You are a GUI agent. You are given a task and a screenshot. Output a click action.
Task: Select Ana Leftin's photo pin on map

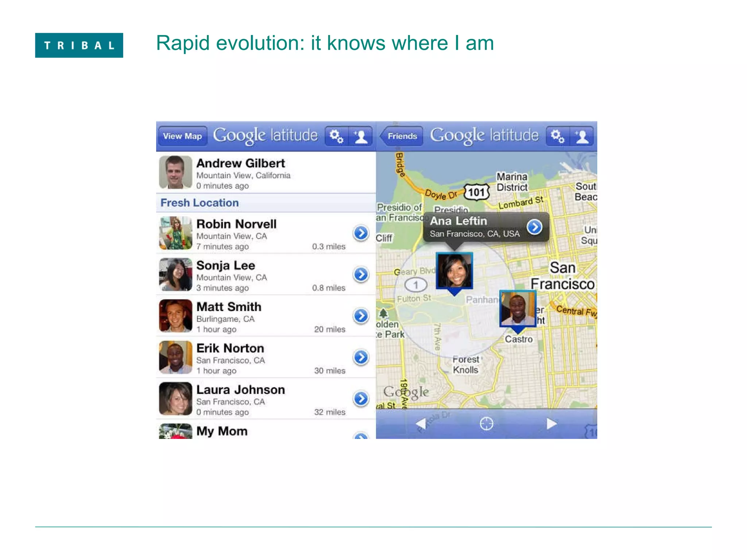click(454, 271)
